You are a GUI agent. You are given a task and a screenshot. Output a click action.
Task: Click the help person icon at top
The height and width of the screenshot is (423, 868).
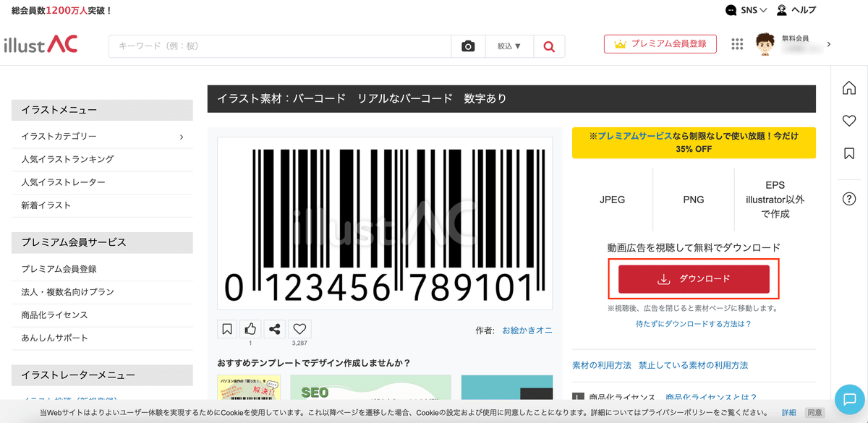tap(782, 10)
